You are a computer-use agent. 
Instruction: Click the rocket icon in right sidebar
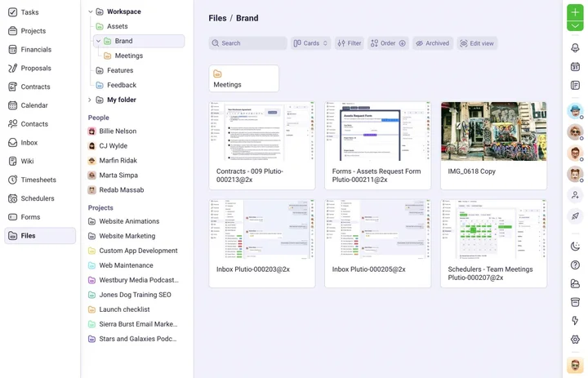[575, 216]
